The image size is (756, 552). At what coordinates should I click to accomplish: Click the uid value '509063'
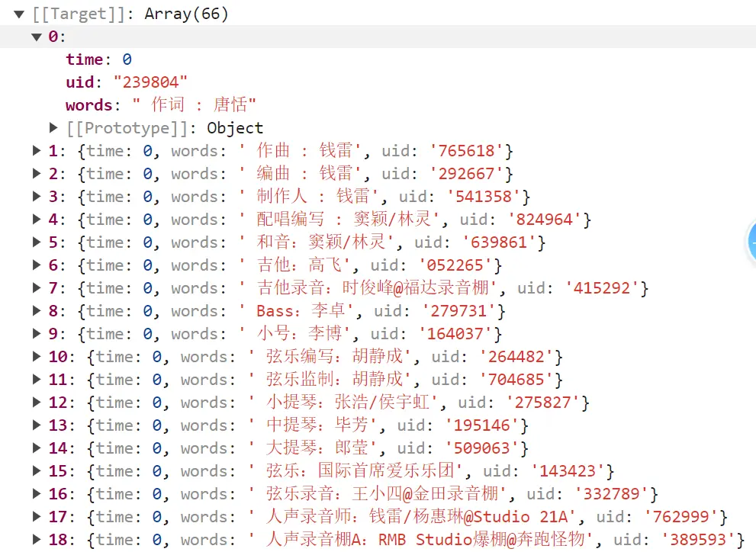[x=482, y=448]
